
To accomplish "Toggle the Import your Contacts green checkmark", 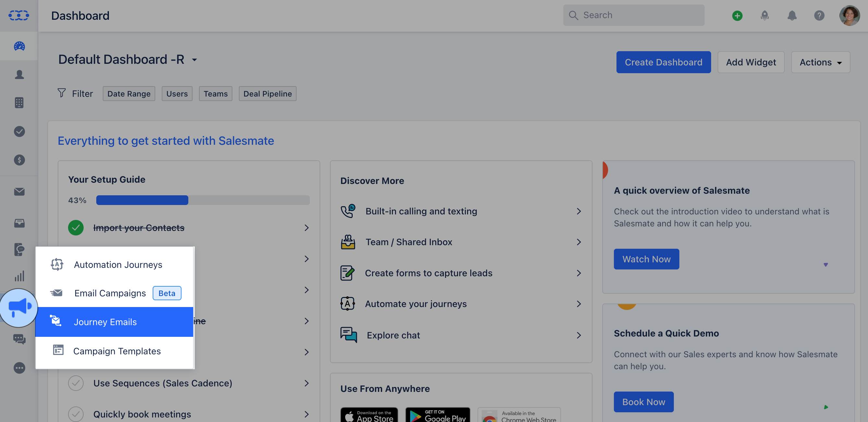I will click(x=76, y=228).
